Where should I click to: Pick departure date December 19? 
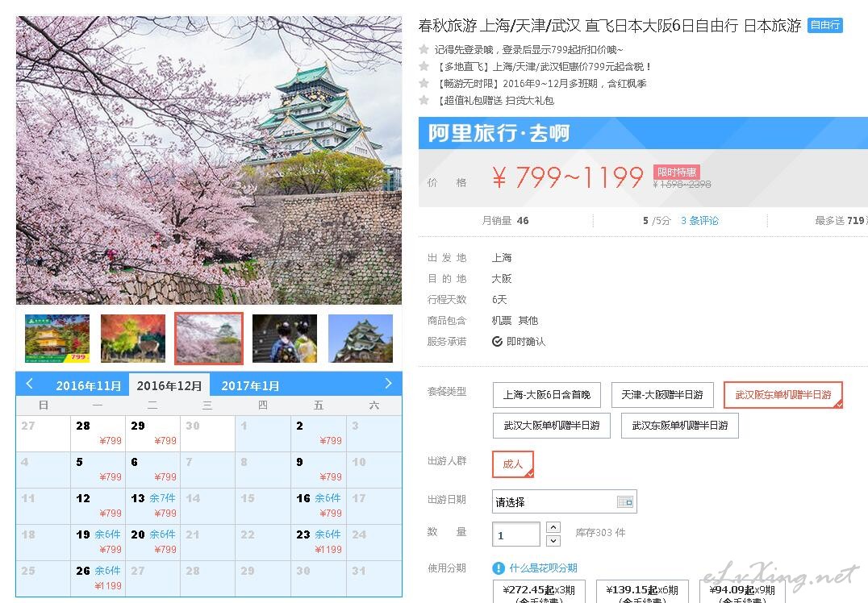pos(98,543)
